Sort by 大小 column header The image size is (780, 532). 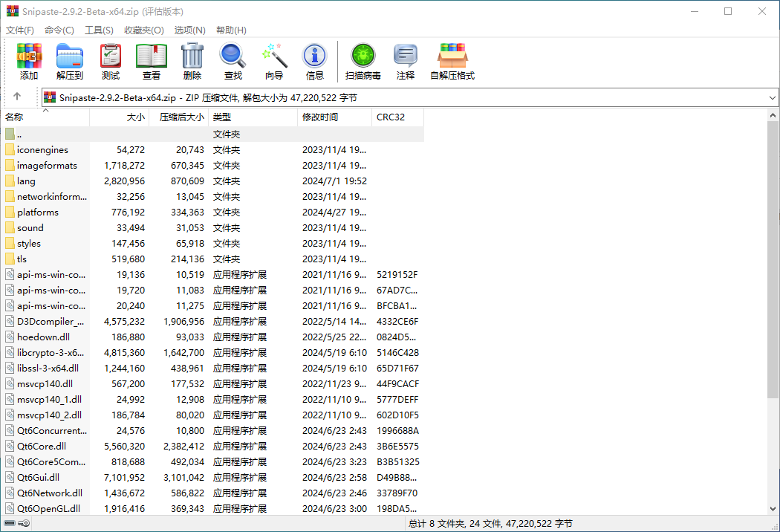pos(120,117)
